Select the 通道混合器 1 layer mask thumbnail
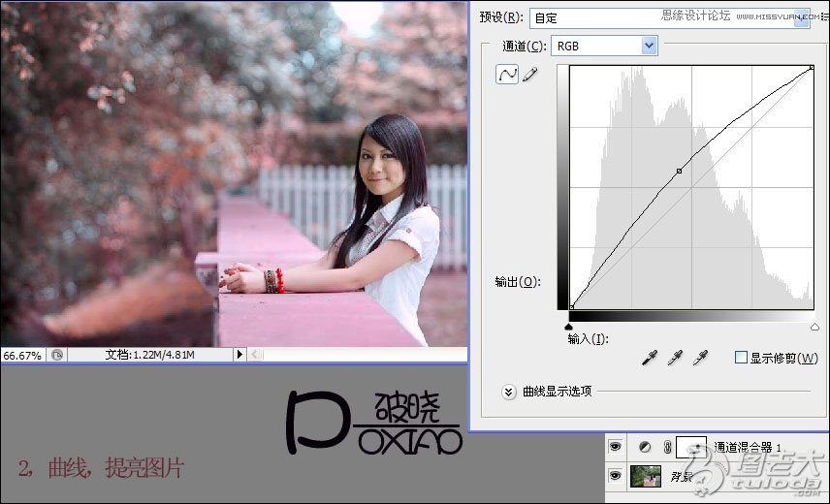Viewport: 830px width, 504px height. pyautogui.click(x=690, y=447)
